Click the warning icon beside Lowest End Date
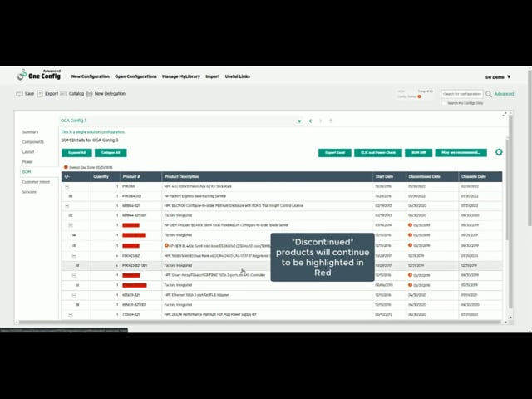Viewport: 532px width, 399px height. point(66,167)
